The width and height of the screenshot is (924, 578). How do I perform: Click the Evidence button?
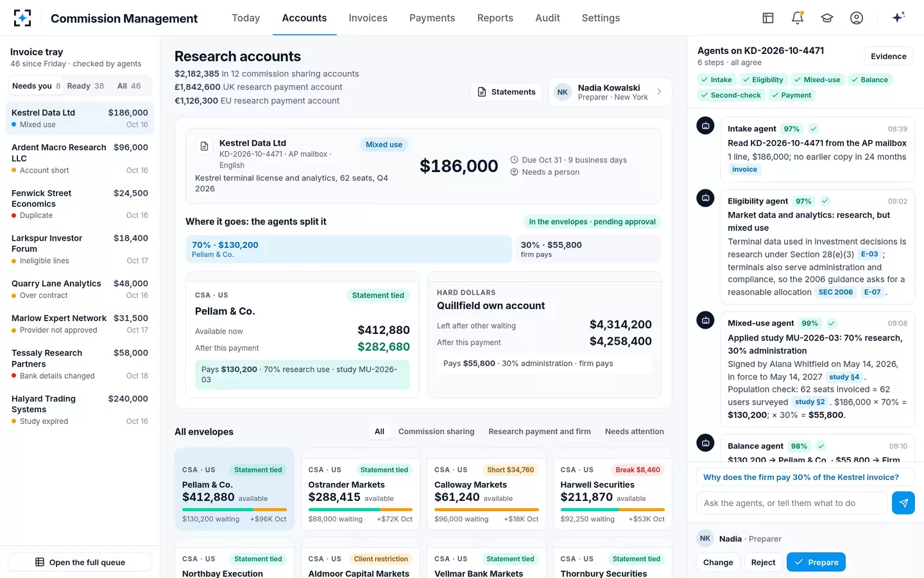(x=888, y=57)
